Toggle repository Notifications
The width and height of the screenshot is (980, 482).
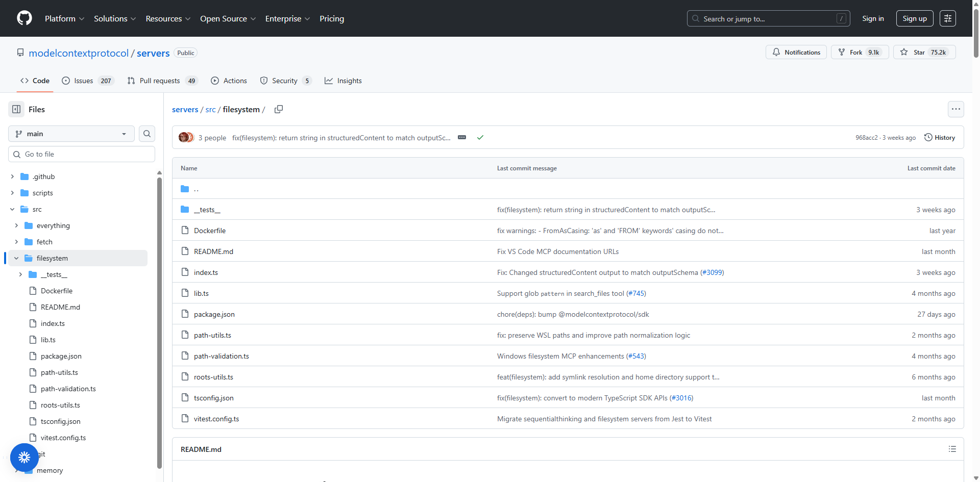(x=796, y=52)
